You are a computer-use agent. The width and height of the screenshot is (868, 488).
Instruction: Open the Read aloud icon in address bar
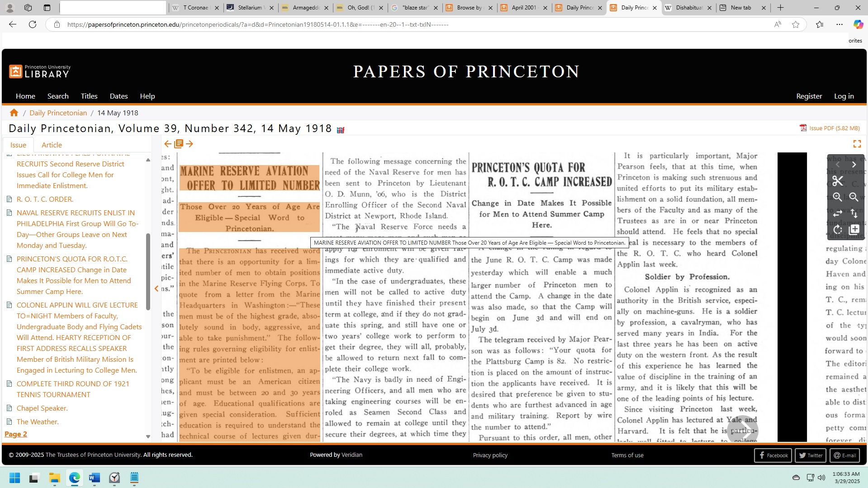point(777,24)
